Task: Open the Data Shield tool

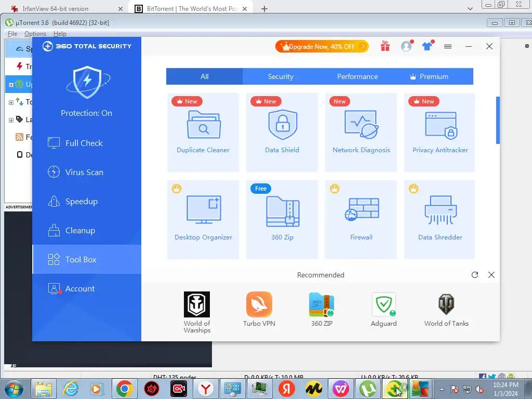Action: coord(282,132)
